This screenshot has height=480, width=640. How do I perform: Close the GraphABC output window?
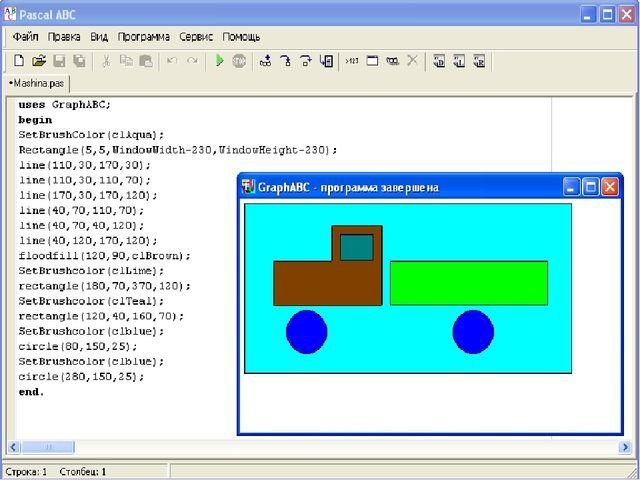pyautogui.click(x=610, y=187)
